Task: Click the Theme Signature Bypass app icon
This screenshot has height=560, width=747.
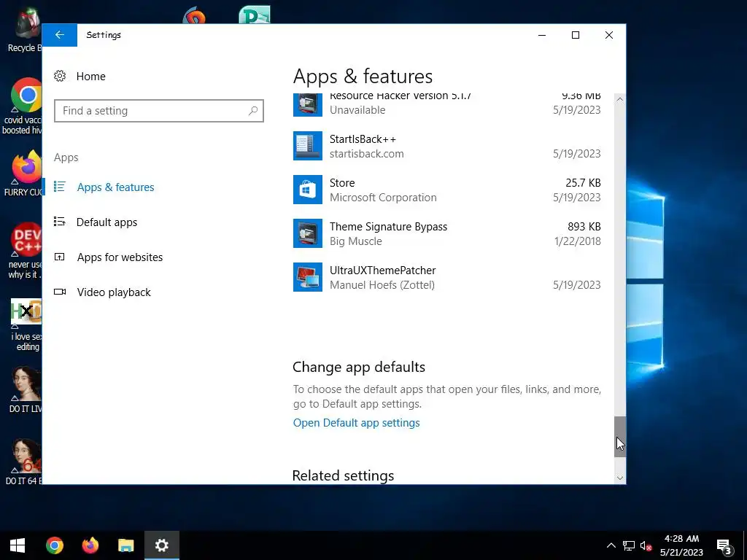Action: click(307, 233)
